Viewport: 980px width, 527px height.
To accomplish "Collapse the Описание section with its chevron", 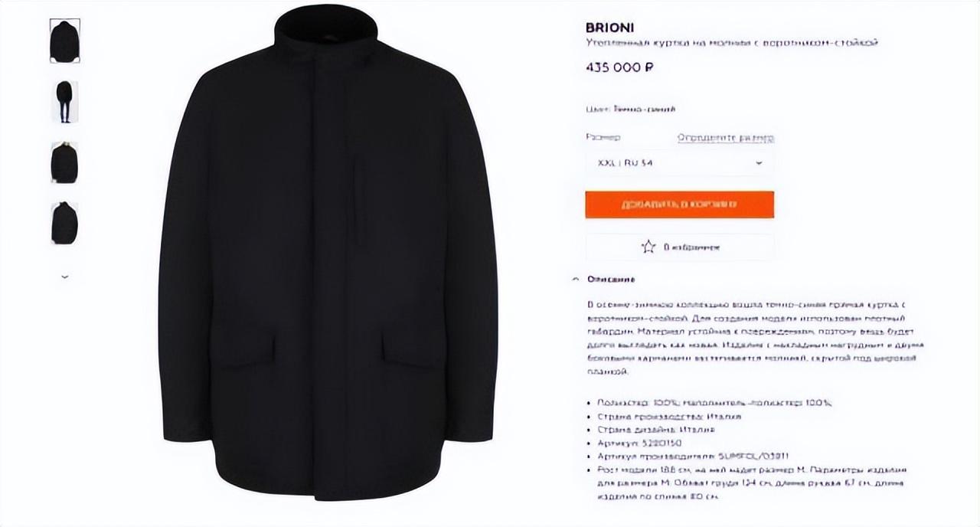I will (x=575, y=280).
